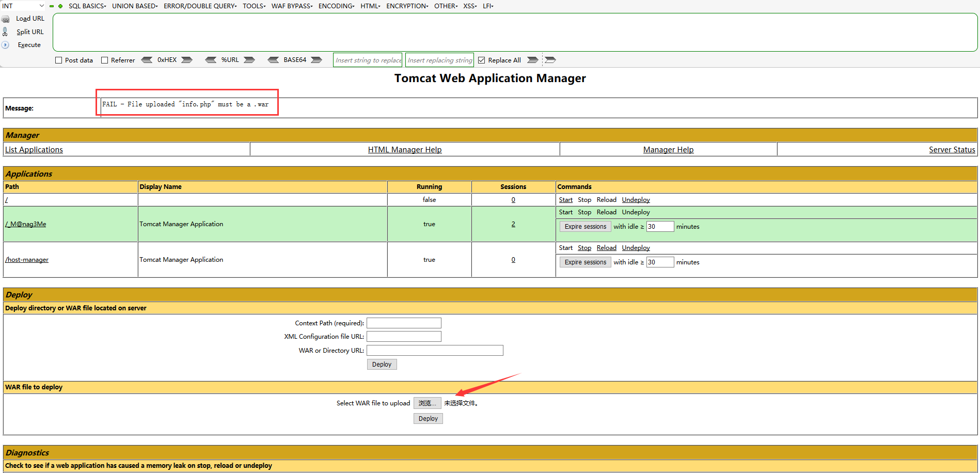Open the WAF BYPASS dropdown menu

(x=292, y=6)
